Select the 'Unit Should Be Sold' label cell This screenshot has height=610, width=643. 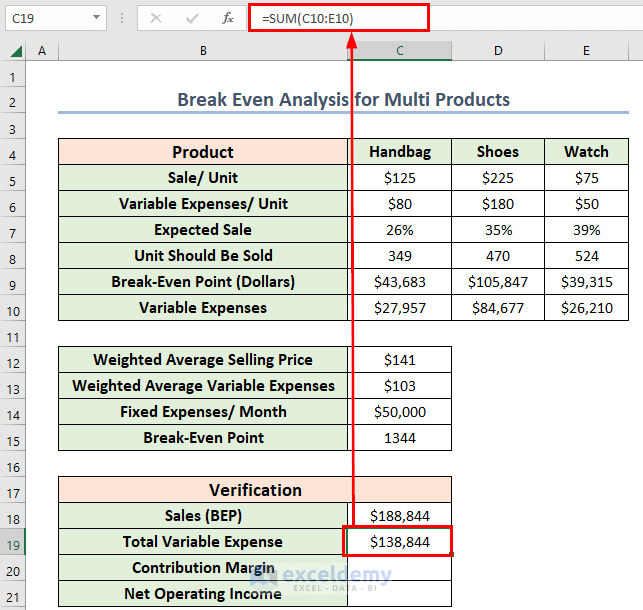point(203,256)
